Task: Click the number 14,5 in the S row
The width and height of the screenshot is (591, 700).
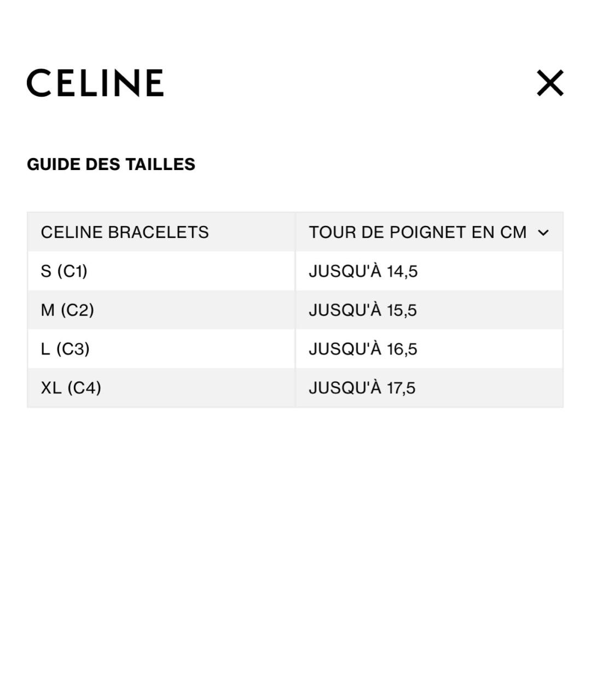Action: pos(402,271)
